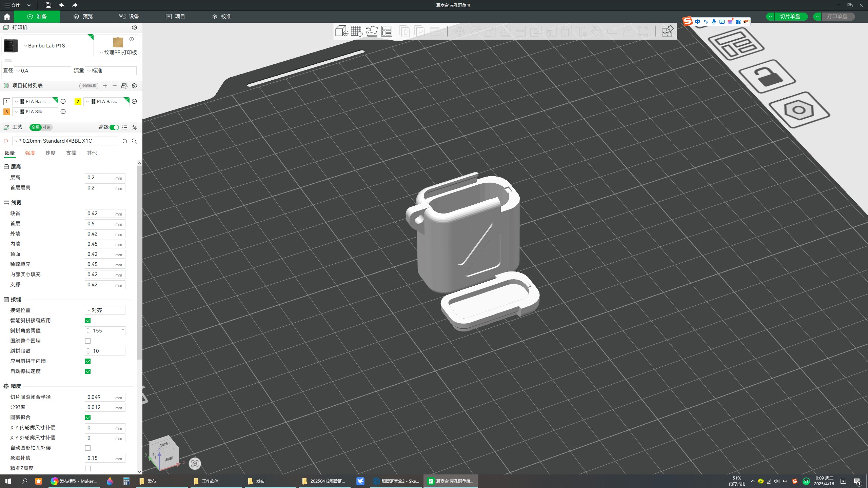Click the AMS sync filament icon
Screen dimensions: 868x488
point(124,86)
